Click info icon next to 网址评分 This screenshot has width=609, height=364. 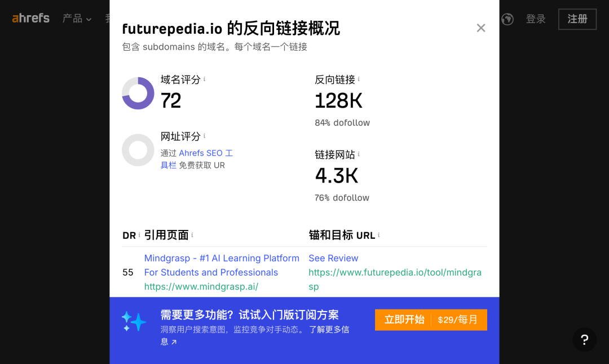click(204, 136)
